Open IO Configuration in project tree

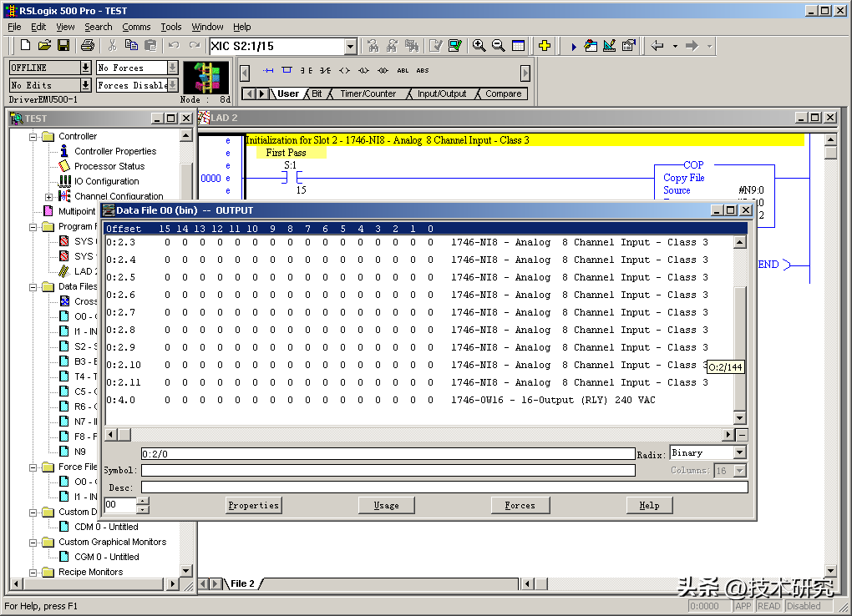tap(106, 181)
